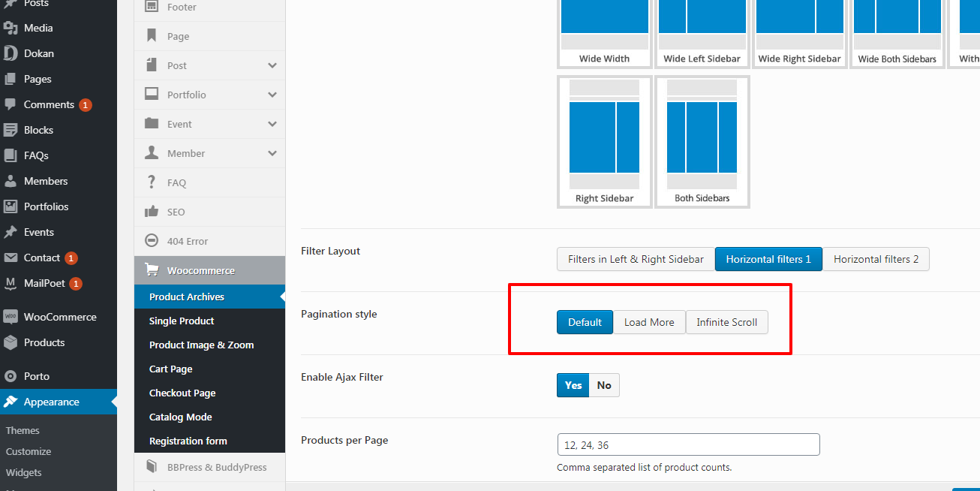Viewport: 980px width, 491px height.
Task: Click the Products per Page input field
Action: (x=688, y=444)
